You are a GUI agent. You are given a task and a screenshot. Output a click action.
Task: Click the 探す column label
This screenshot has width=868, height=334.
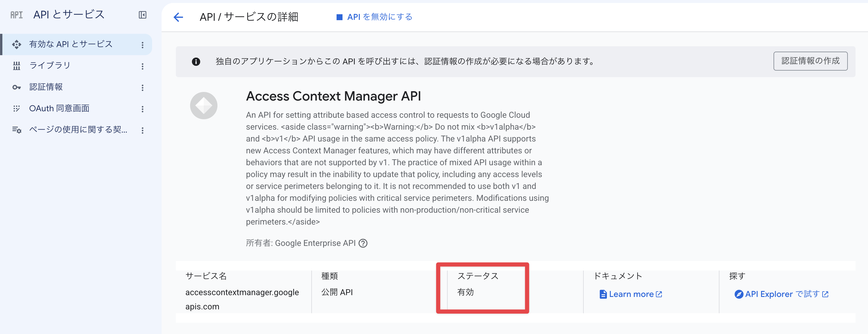tap(737, 276)
